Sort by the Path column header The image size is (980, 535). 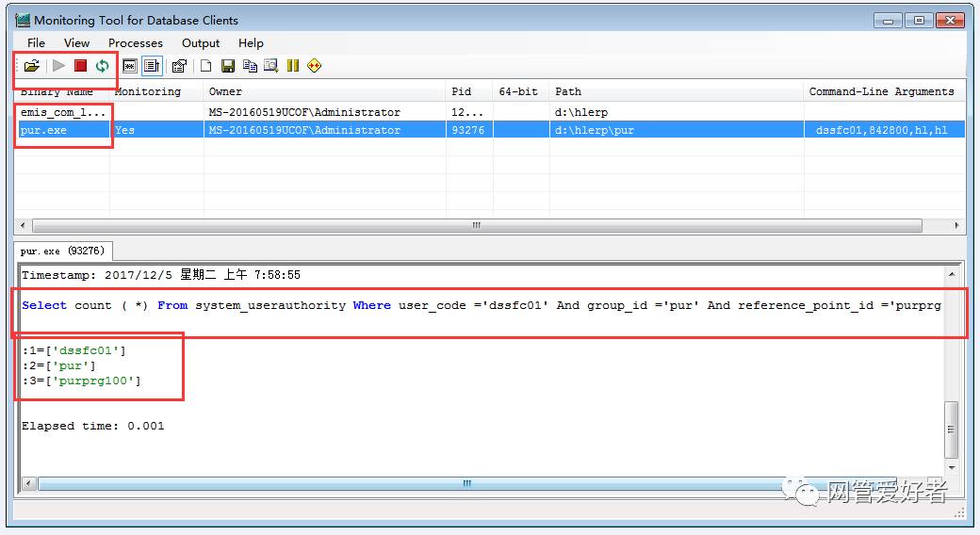point(677,91)
